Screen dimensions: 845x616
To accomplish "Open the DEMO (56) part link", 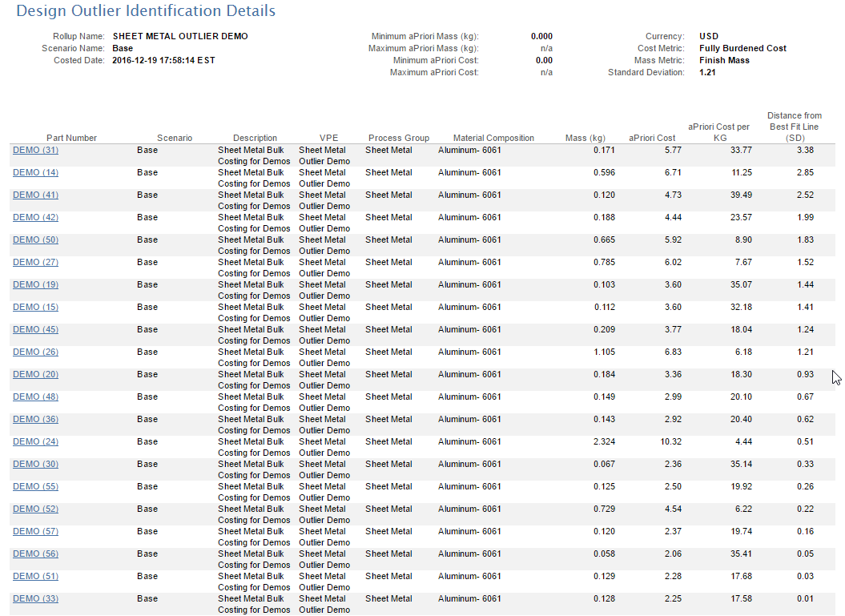I will pyautogui.click(x=35, y=554).
